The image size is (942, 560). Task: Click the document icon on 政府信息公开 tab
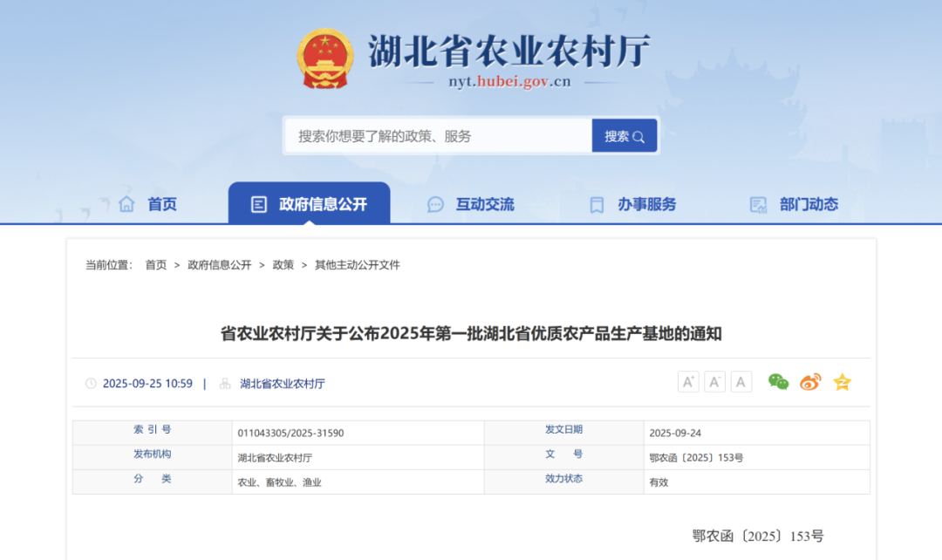(259, 203)
